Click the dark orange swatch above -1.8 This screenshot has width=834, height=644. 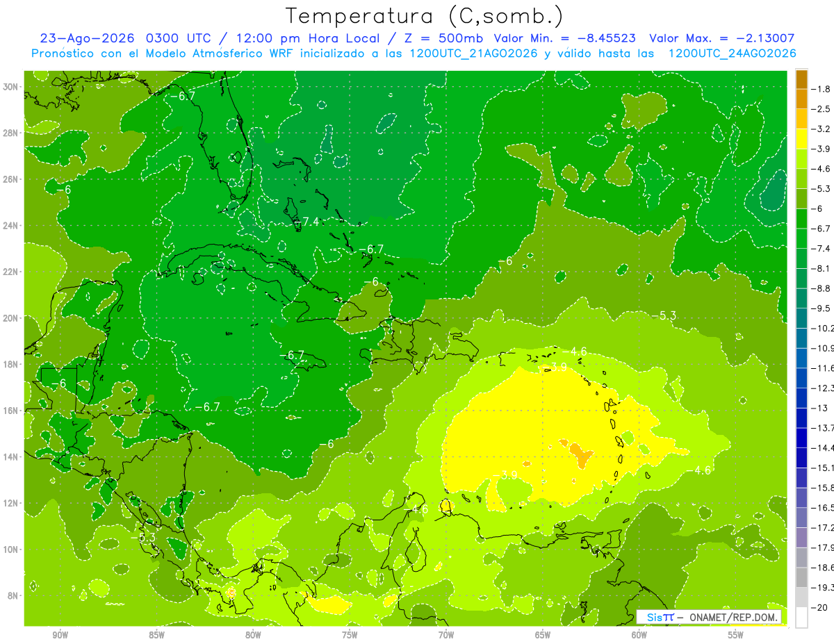click(x=801, y=79)
